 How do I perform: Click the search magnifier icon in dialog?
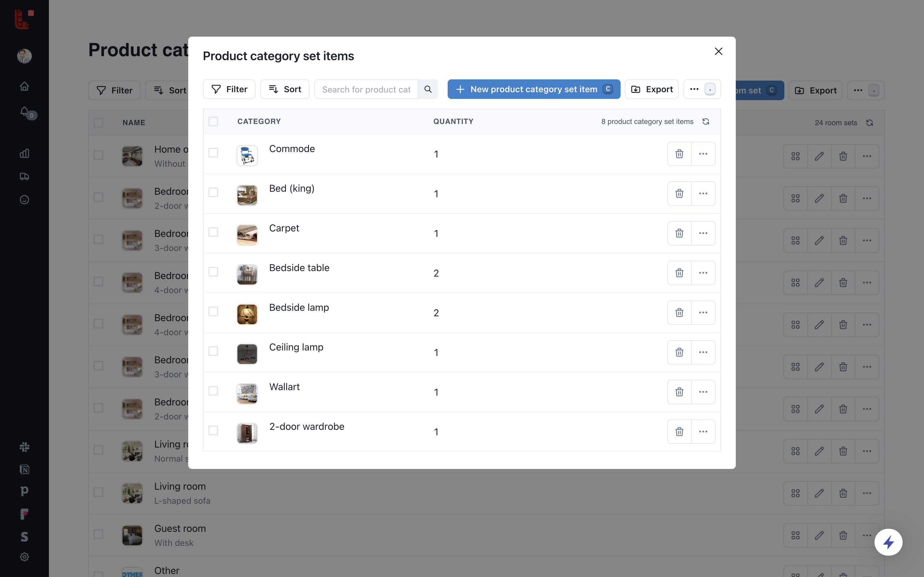(x=428, y=89)
